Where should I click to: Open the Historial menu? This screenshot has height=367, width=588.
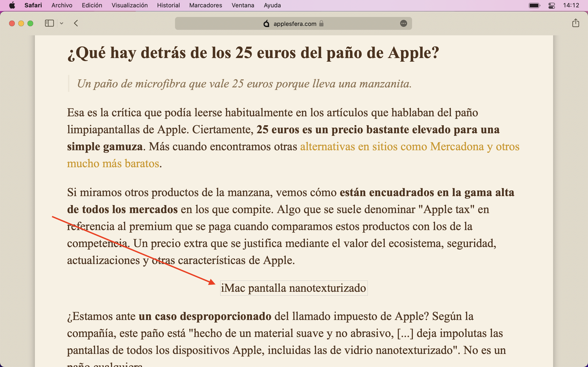pos(168,5)
